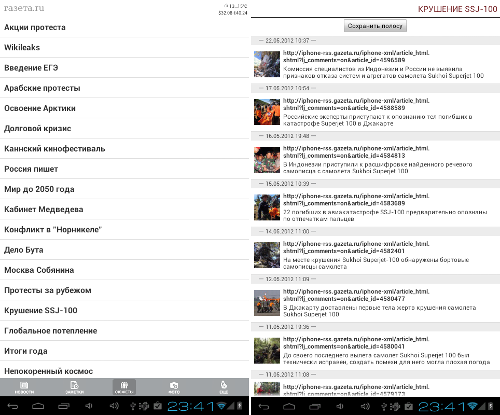Open article link with id 4583689
Screen dimensions: 500x415
[x=356, y=199]
